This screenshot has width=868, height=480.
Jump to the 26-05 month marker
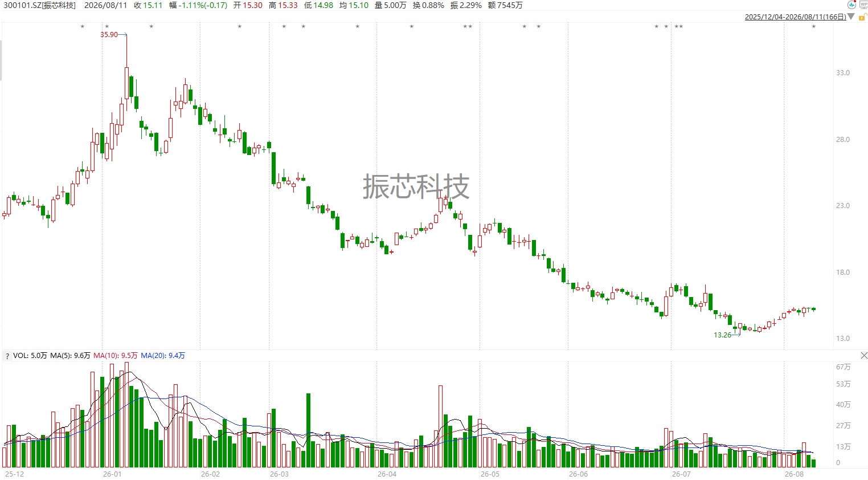coord(490,474)
